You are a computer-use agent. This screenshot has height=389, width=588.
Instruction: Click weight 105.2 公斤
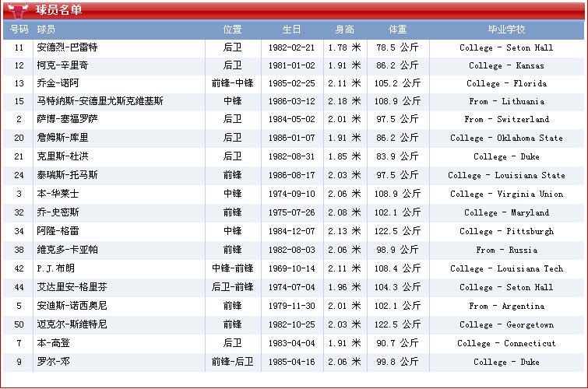pyautogui.click(x=397, y=83)
